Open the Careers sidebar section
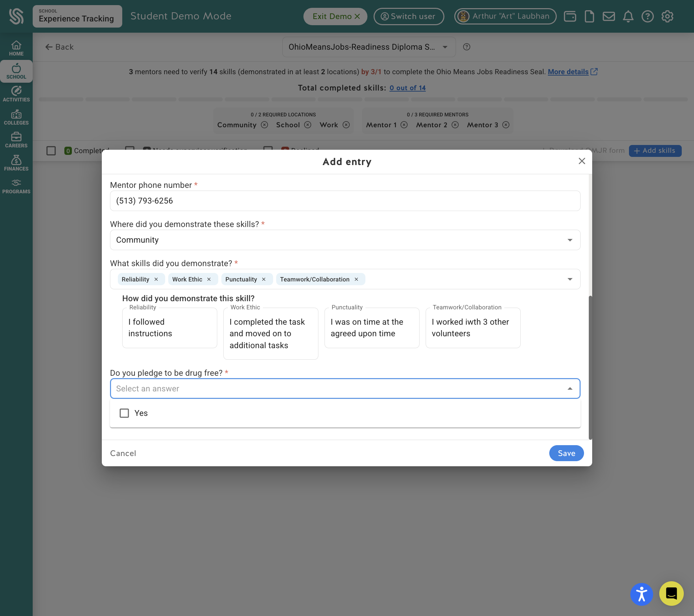 (x=16, y=140)
